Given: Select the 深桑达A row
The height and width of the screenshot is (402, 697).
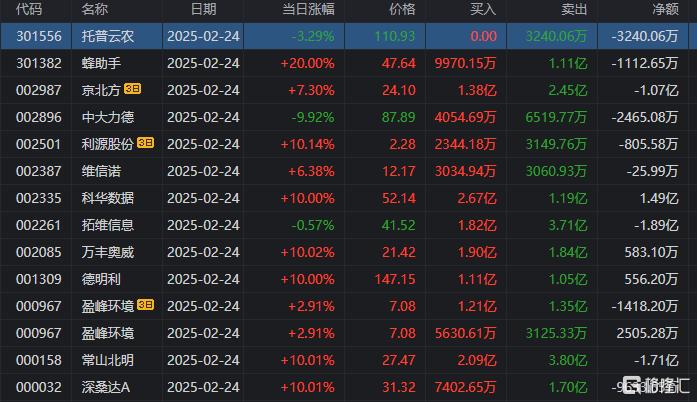Looking at the screenshot, I should pos(344,387).
